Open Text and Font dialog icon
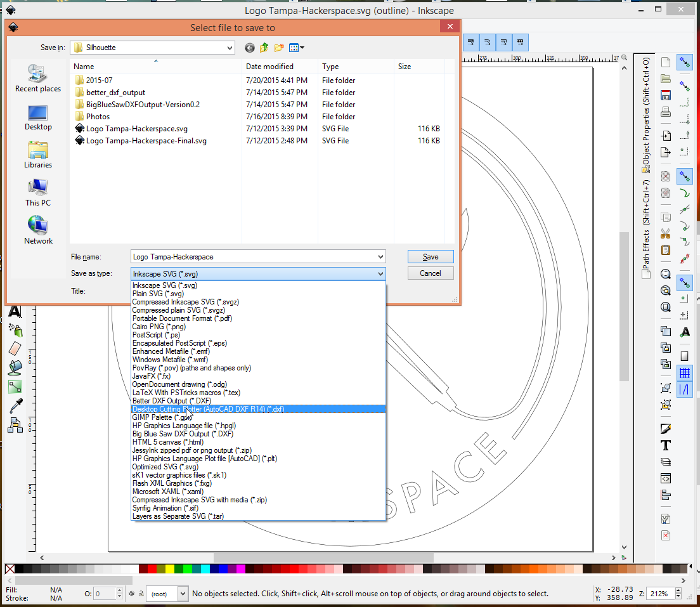This screenshot has width=700, height=607. pyautogui.click(x=666, y=445)
